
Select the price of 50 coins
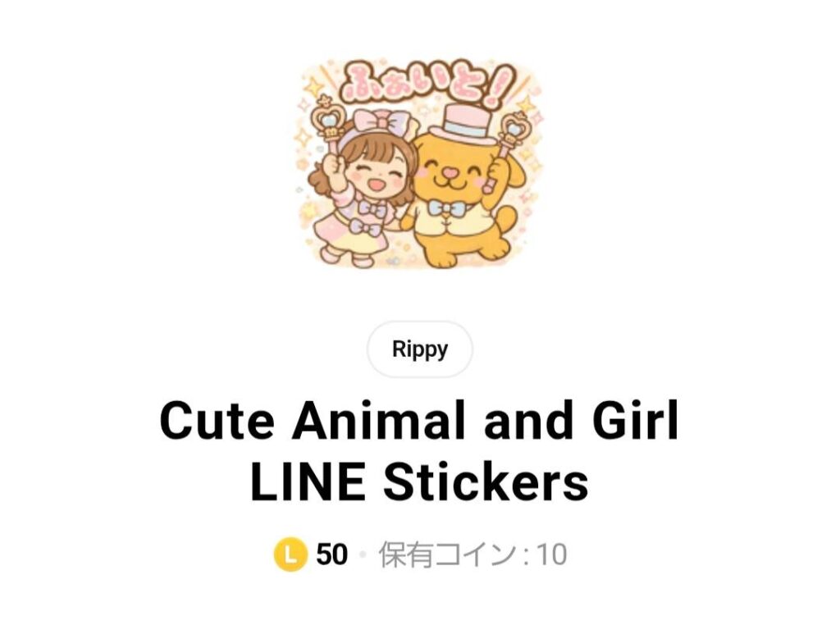[x=331, y=555]
